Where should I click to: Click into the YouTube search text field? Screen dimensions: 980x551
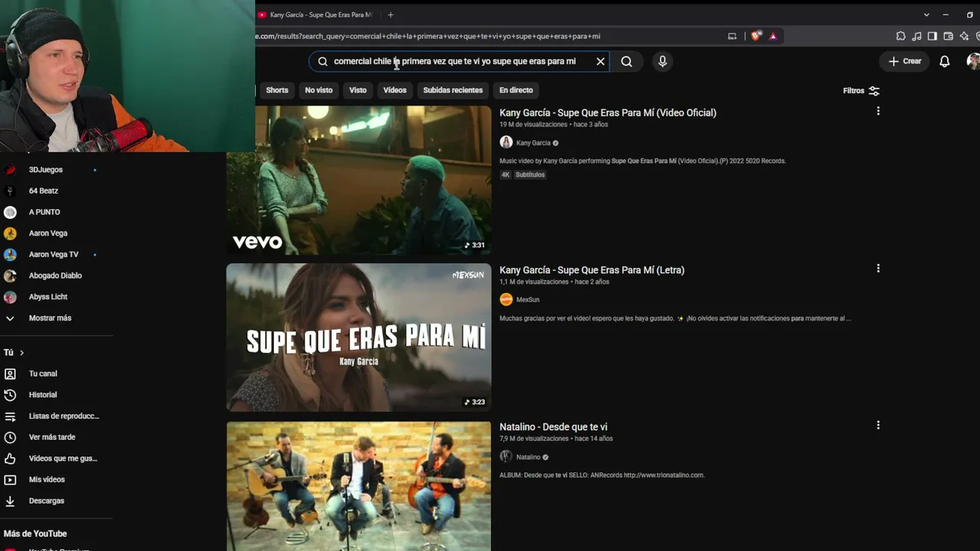tap(459, 61)
